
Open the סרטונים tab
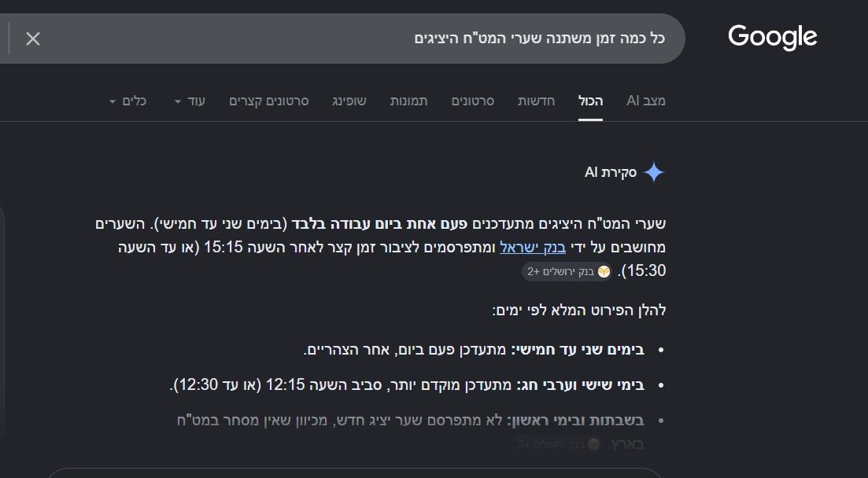(x=473, y=101)
